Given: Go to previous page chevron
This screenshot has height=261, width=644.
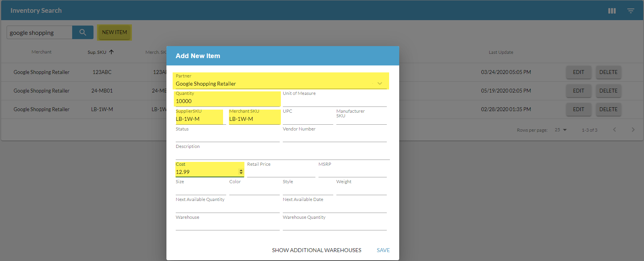Looking at the screenshot, I should pyautogui.click(x=615, y=130).
